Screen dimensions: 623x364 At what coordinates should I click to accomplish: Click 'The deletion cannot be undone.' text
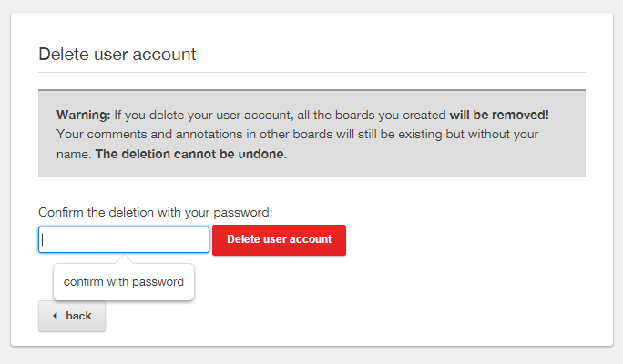191,154
